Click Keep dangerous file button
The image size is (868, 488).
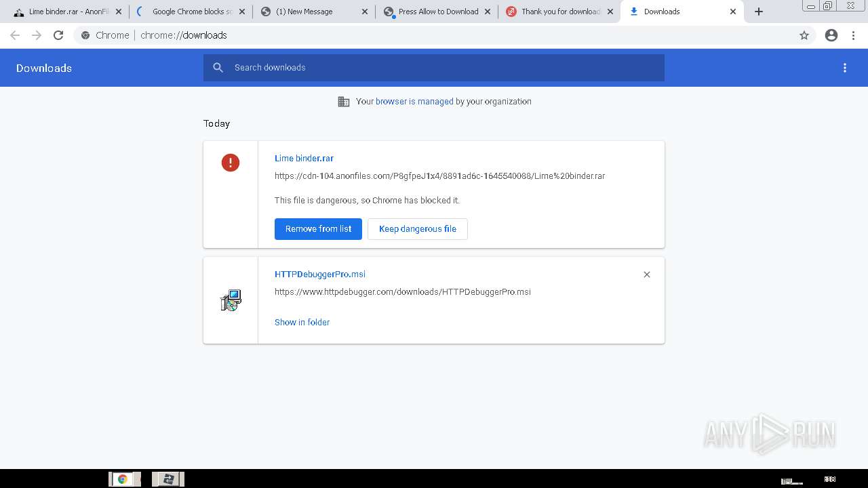[x=418, y=229]
